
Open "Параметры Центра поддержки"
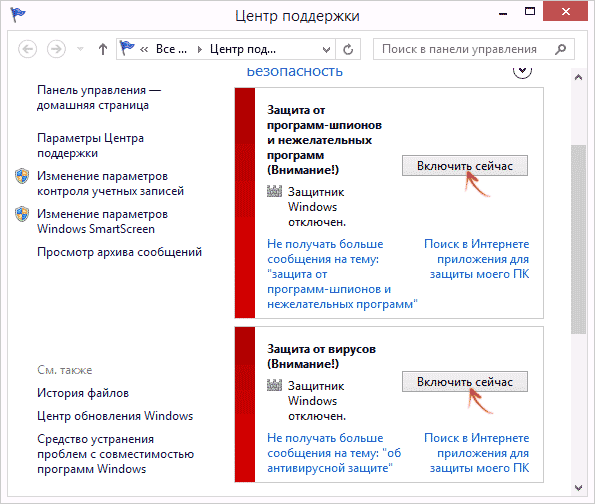coord(90,145)
